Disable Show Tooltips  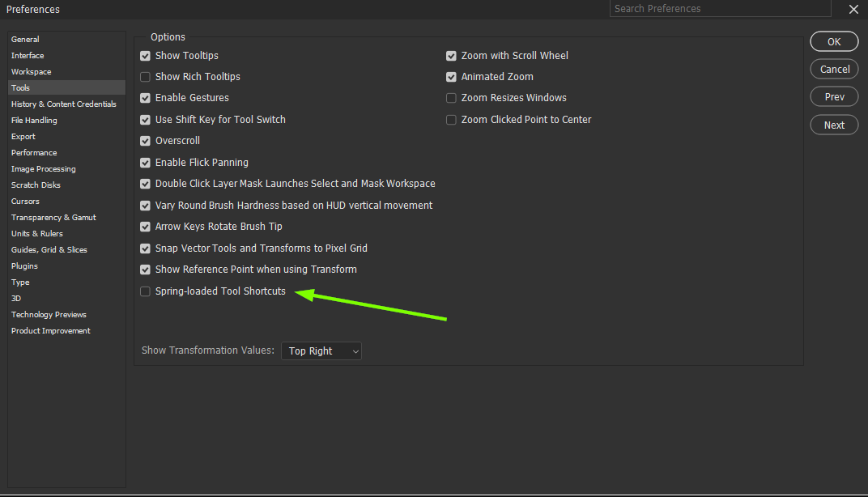click(x=145, y=56)
